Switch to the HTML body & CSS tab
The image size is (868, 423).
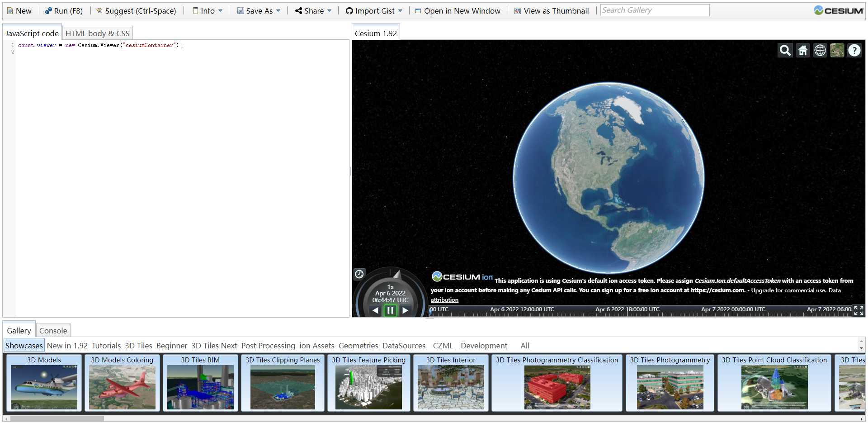[97, 33]
